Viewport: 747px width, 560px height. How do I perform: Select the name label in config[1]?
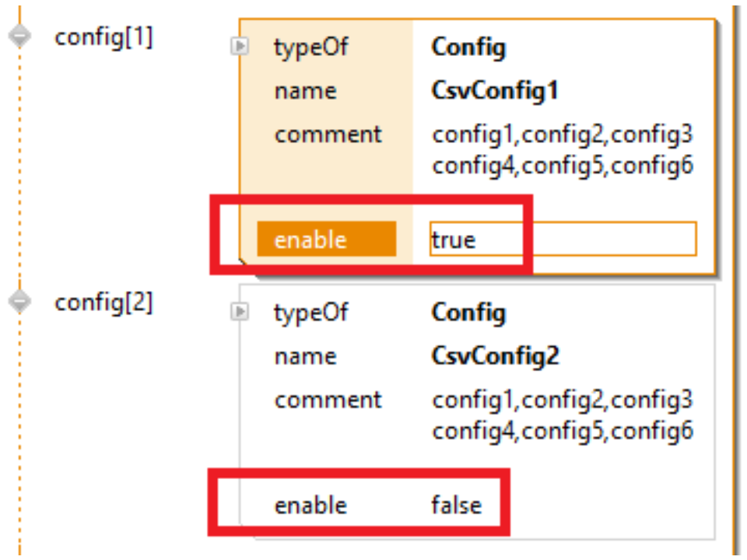305,91
